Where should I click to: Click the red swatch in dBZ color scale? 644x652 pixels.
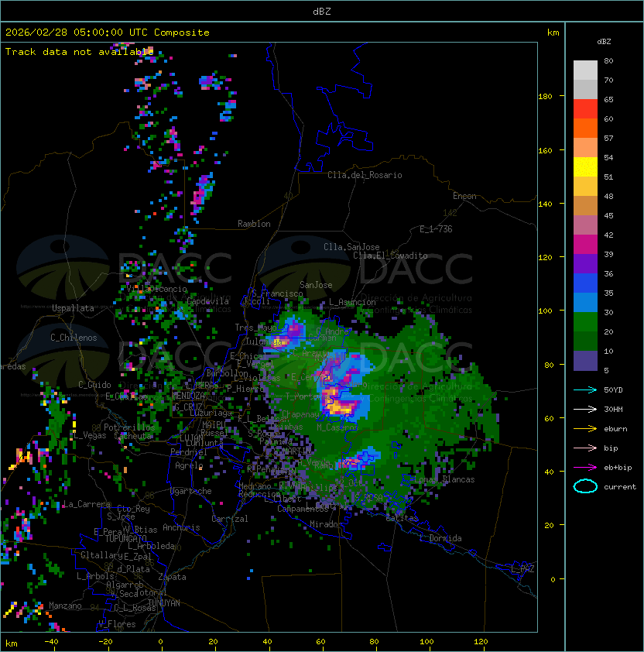(585, 109)
